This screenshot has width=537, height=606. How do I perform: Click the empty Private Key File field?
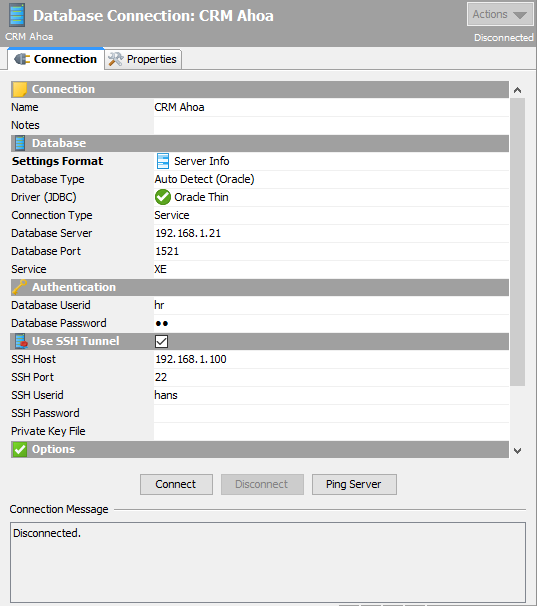(x=331, y=431)
